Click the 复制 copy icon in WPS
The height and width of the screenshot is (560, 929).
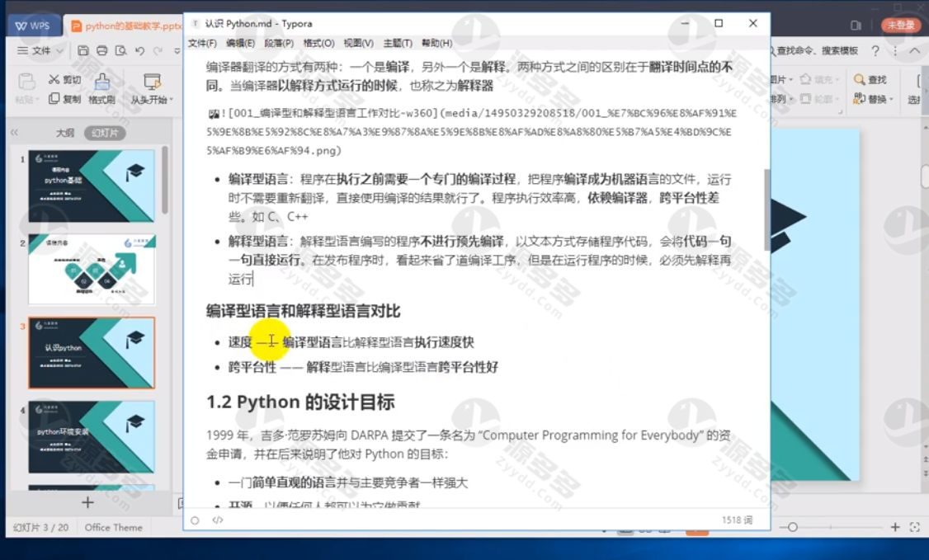(54, 98)
